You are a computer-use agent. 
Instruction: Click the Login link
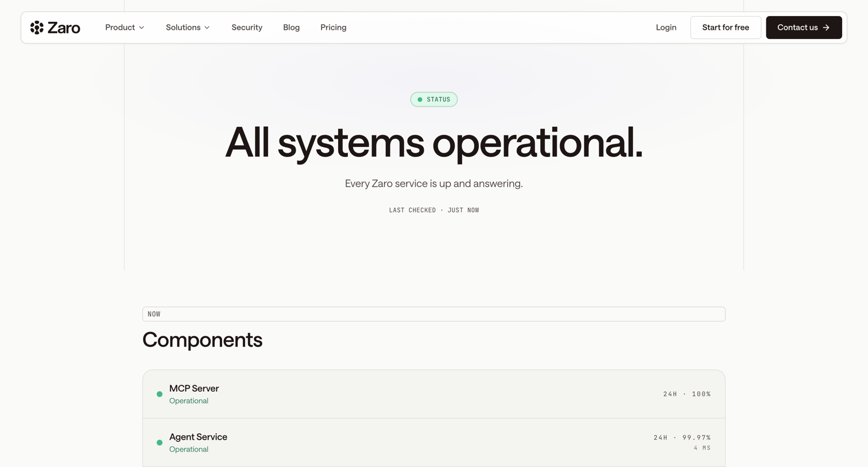point(666,28)
